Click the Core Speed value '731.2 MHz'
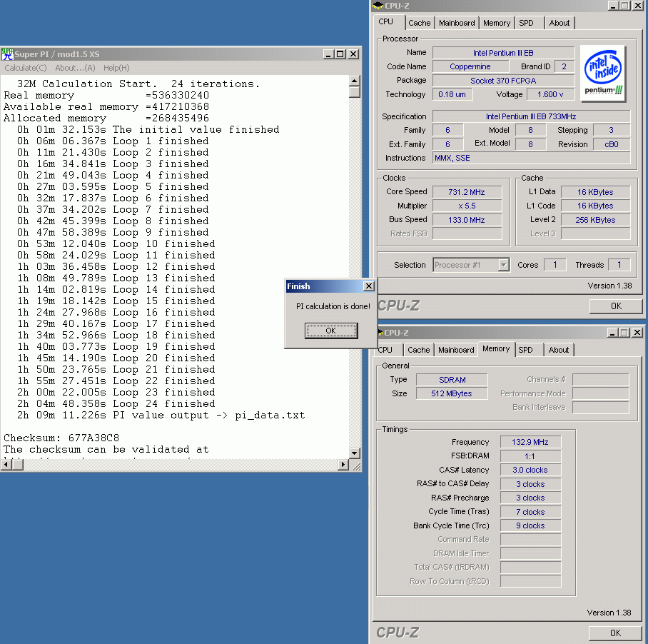The image size is (648, 644). 467,192
